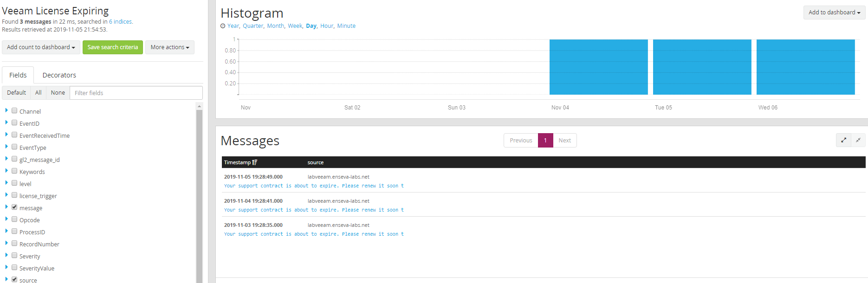Switch to the Fields tab
This screenshot has height=283, width=868.
[18, 75]
